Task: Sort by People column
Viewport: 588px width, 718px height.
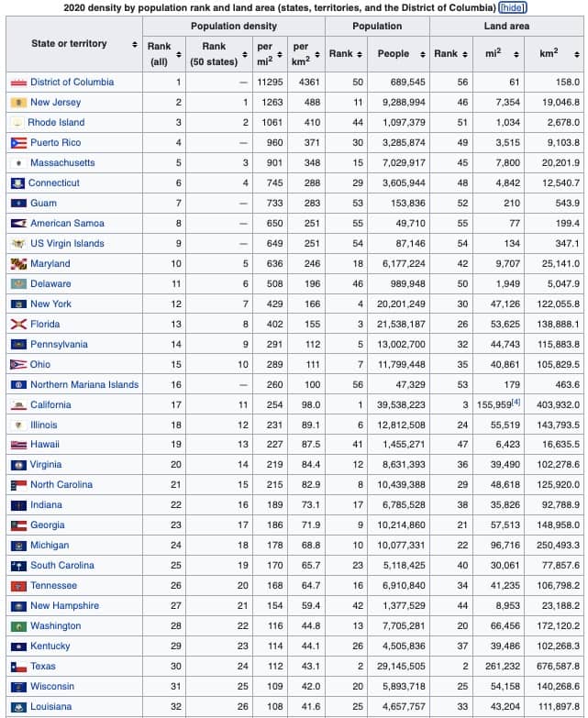Action: pos(423,54)
